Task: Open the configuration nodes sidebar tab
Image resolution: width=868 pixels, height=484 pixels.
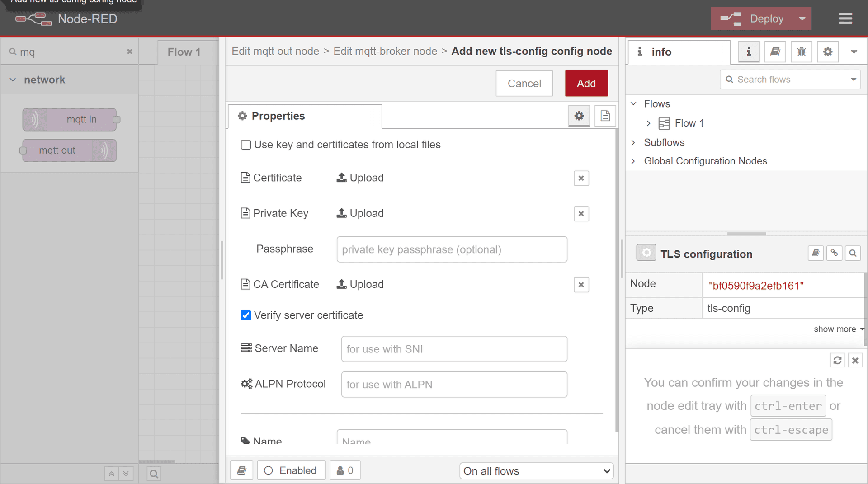Action: (827, 52)
